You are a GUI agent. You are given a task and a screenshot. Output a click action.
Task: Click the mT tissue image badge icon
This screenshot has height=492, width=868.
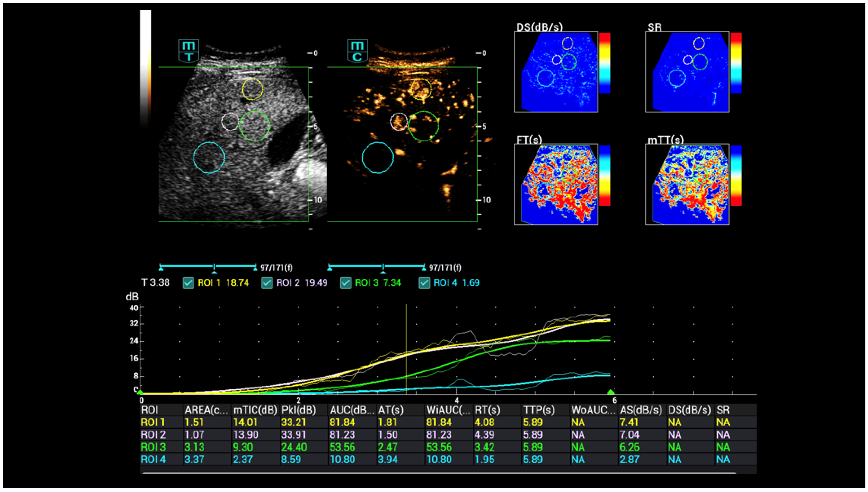pos(189,51)
